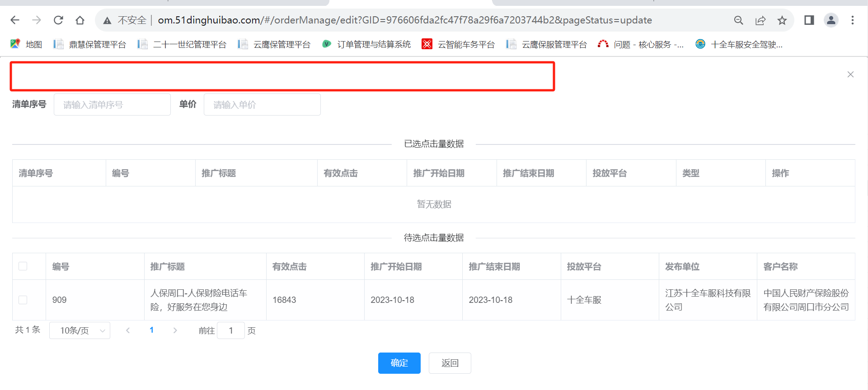Click the 暂无数据 empty table message
This screenshot has width=868, height=390.
point(434,204)
